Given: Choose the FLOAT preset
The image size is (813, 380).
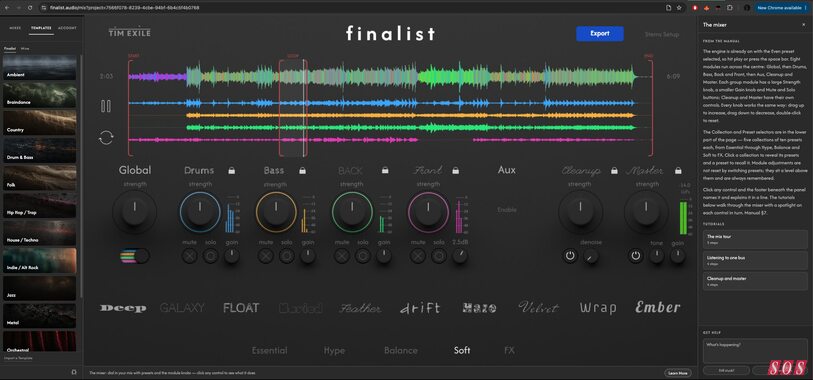Looking at the screenshot, I should [x=241, y=308].
